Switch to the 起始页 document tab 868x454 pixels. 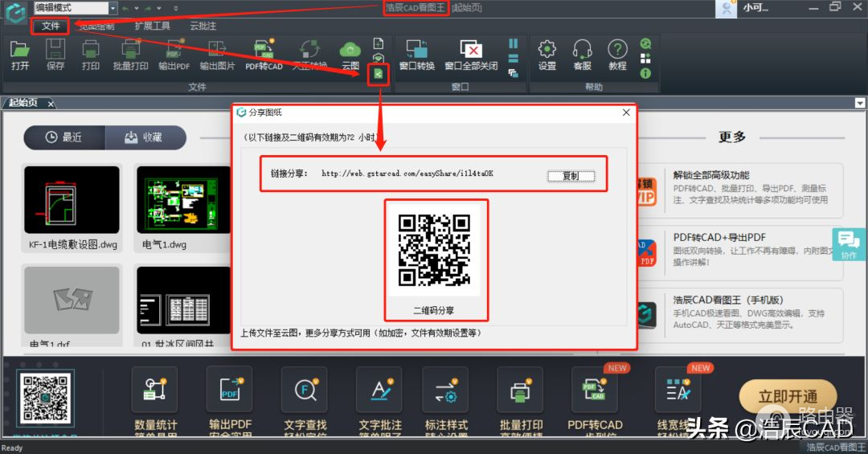[x=24, y=103]
